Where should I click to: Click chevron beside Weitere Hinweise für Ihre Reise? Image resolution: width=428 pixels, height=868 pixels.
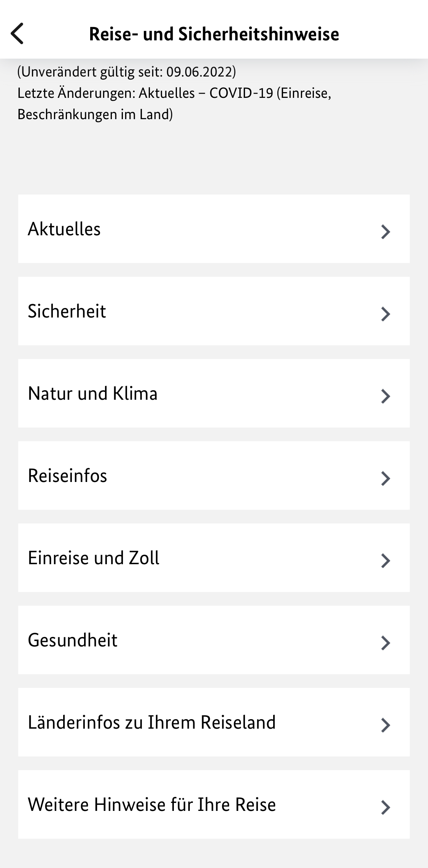pyautogui.click(x=385, y=807)
